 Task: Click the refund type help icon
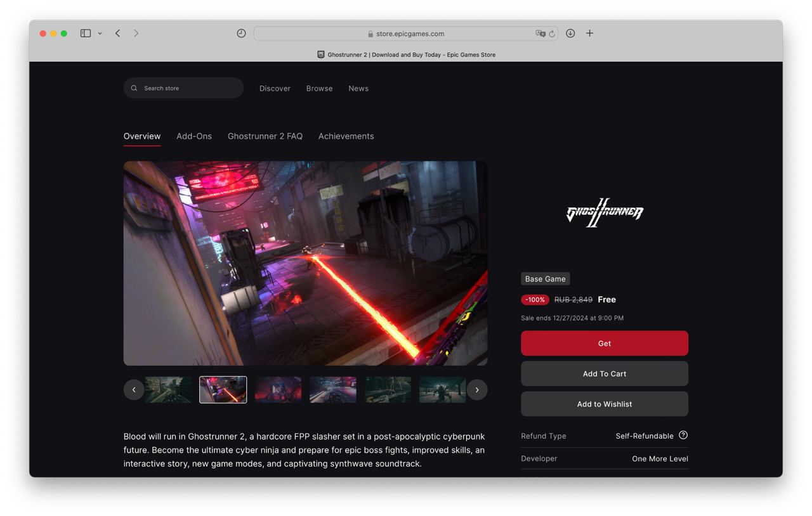[x=683, y=435]
